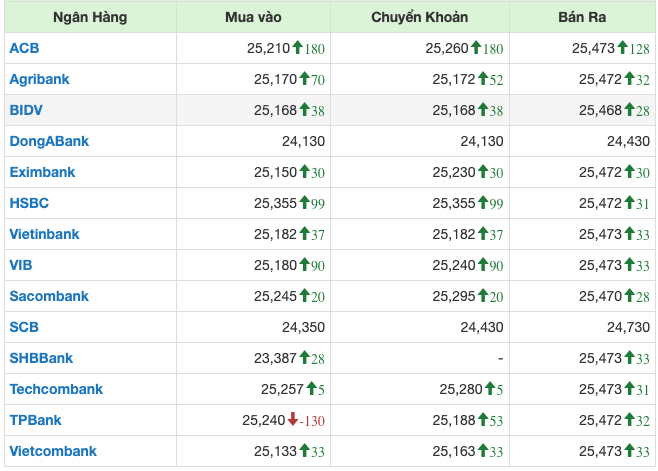Open the HSBC bank link

29,203
